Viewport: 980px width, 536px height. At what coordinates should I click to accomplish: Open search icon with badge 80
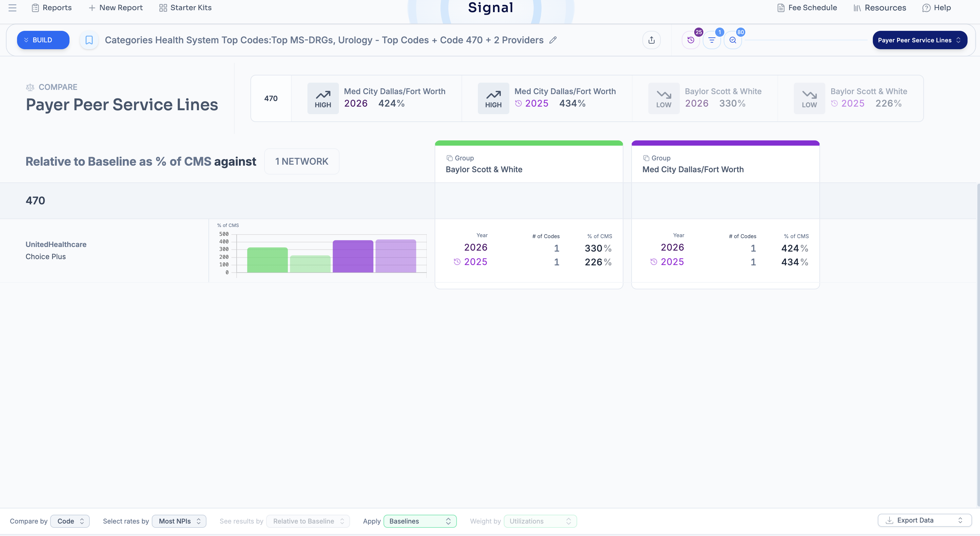coord(733,40)
